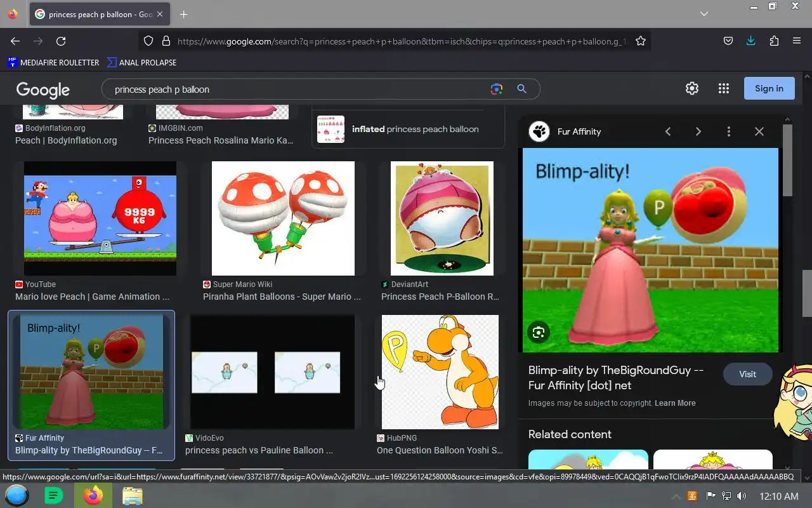
Task: Click the system tray volume speaker icon
Action: [742, 496]
